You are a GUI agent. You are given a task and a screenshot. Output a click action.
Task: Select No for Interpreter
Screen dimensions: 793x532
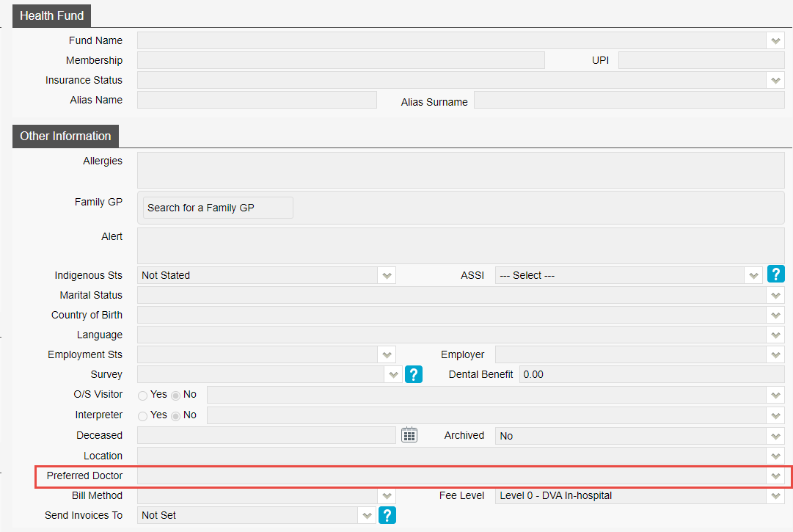pyautogui.click(x=176, y=415)
